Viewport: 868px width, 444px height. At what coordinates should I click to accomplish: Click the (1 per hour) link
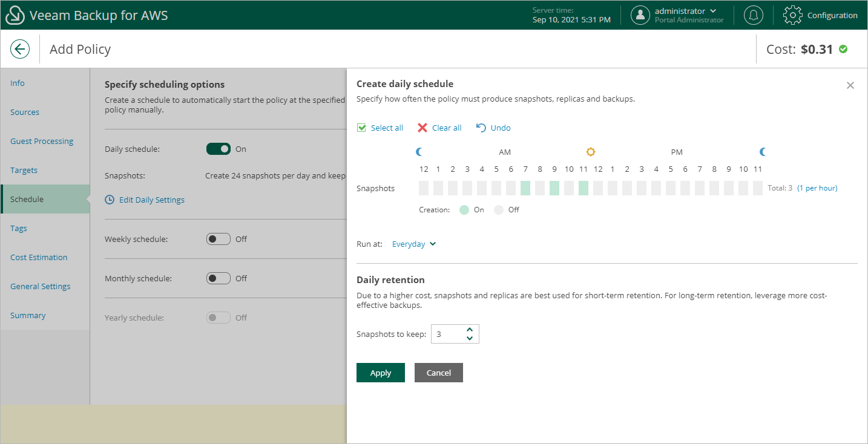(817, 188)
